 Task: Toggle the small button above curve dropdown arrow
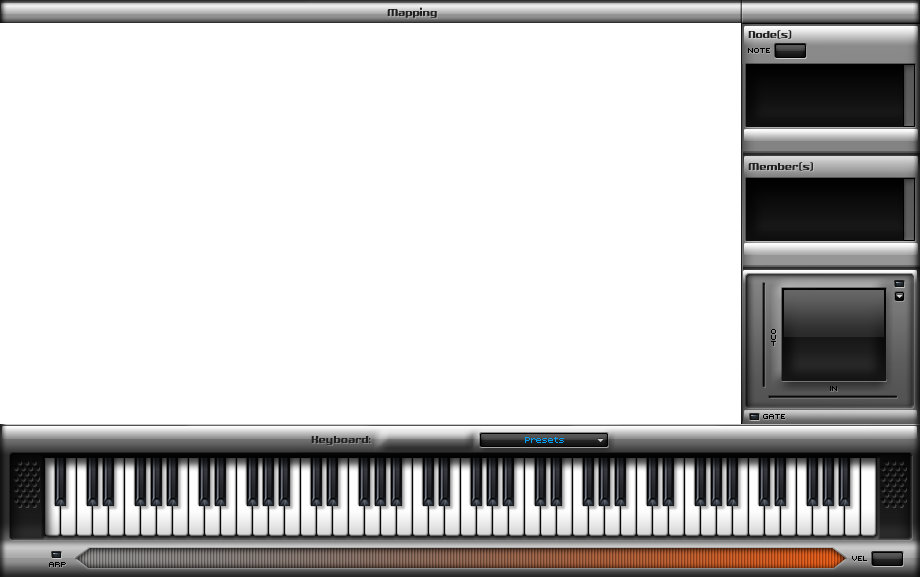[x=899, y=283]
